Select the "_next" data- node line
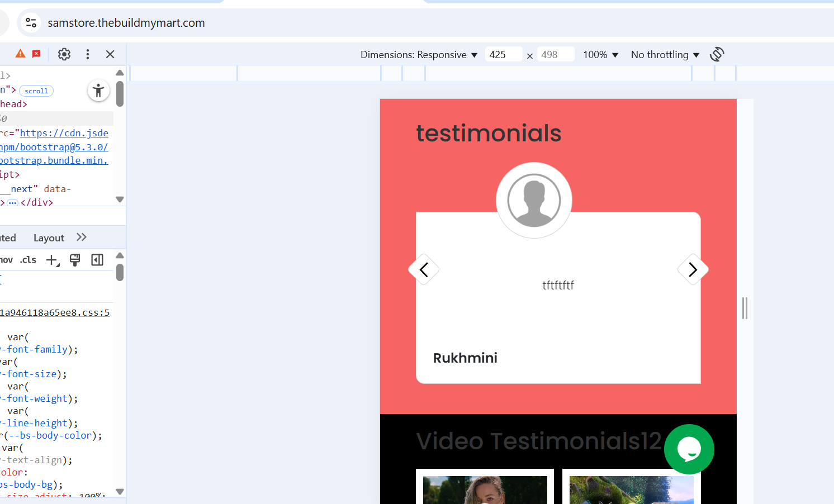834x504 pixels. (35, 189)
